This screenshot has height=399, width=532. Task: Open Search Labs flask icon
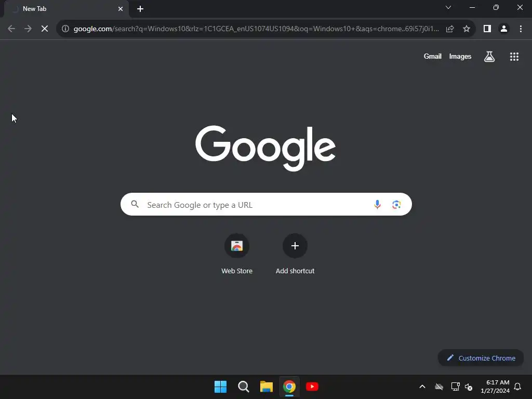coord(489,57)
